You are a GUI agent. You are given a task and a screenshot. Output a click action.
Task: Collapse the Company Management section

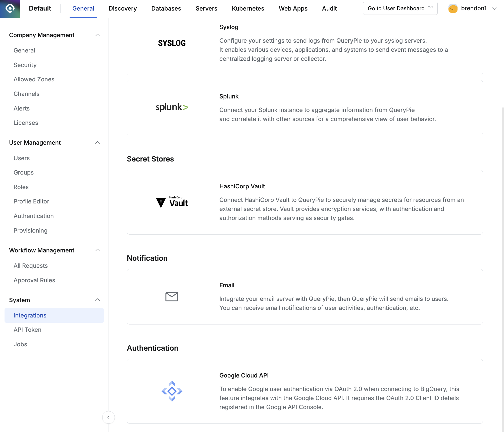[98, 35]
